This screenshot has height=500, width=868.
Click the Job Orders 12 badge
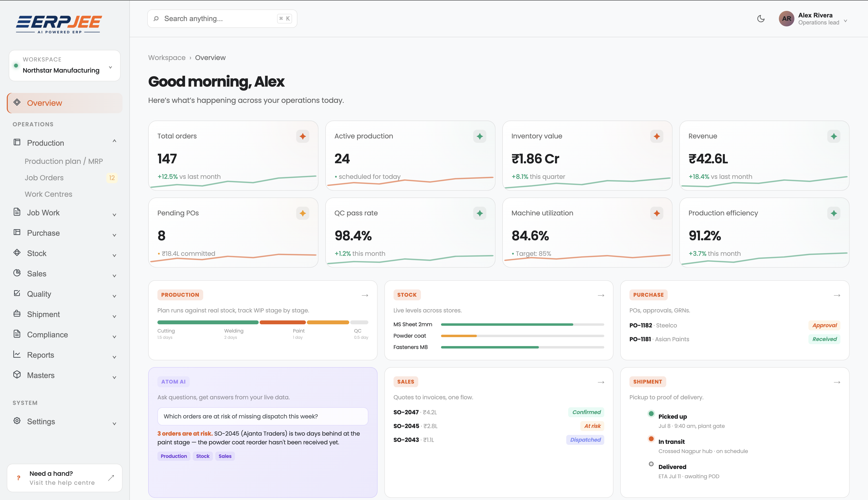click(x=112, y=178)
